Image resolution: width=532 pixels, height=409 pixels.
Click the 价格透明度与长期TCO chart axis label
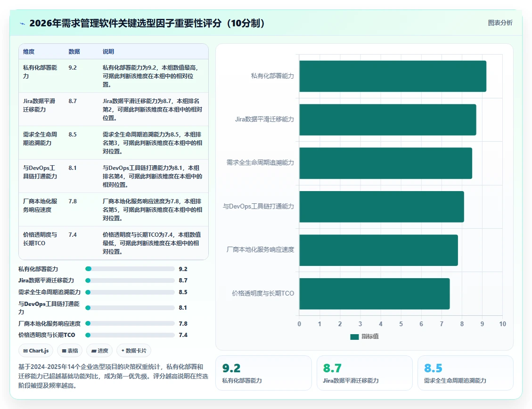click(x=263, y=293)
